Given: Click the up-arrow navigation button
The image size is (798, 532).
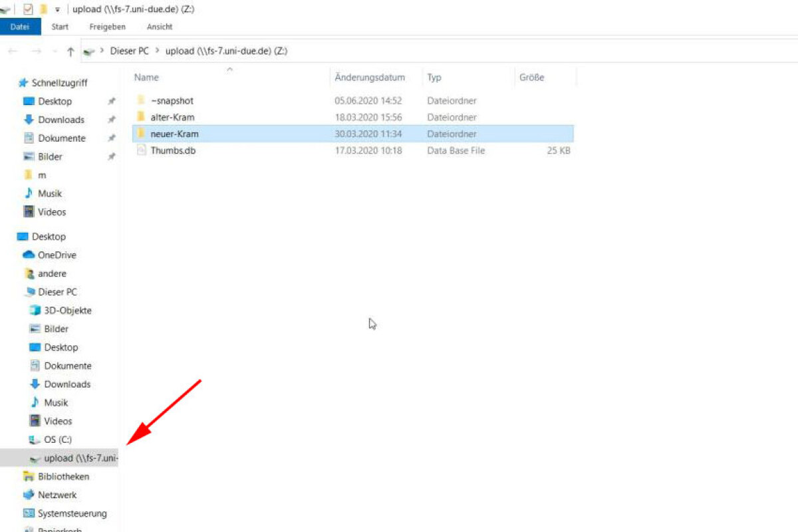Looking at the screenshot, I should pos(70,51).
